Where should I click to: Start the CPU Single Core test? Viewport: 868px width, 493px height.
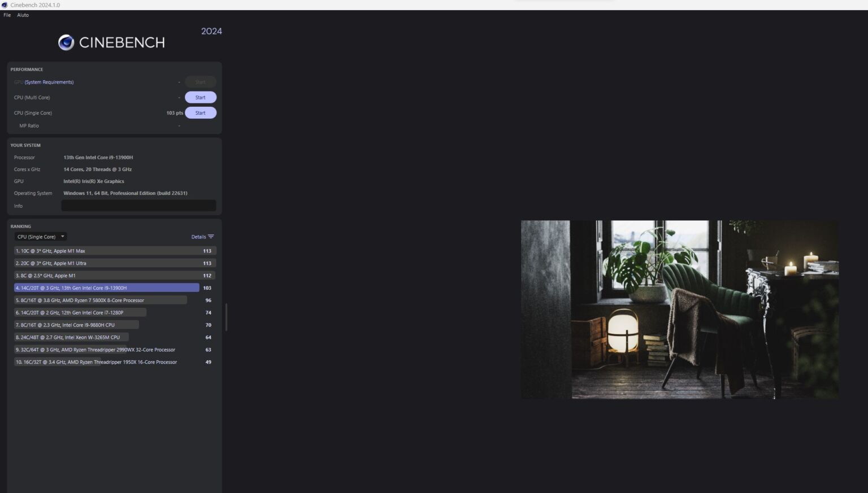201,113
